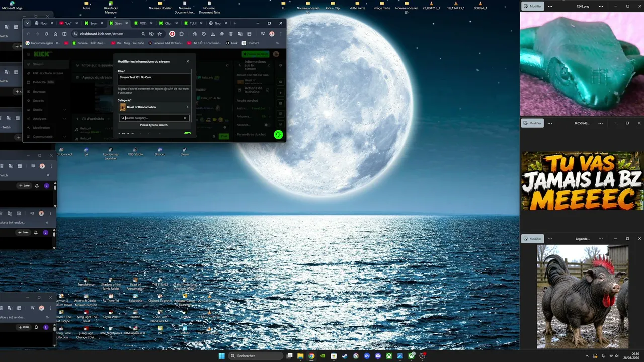Show hidden system tray icons
644x362 pixels.
[x=587, y=356]
